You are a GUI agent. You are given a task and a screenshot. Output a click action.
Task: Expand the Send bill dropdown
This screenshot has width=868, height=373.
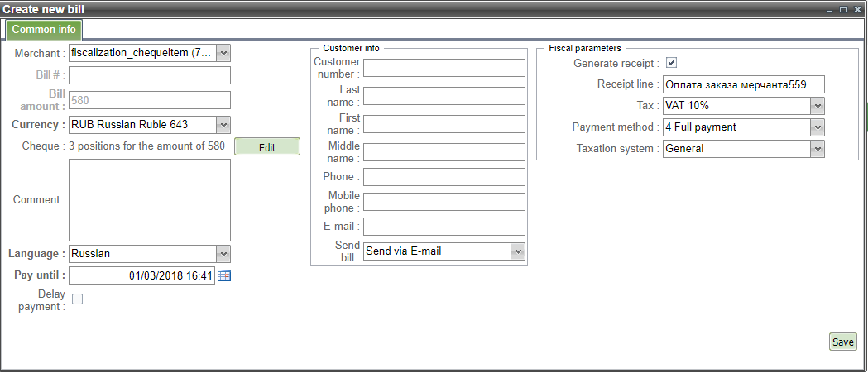pyautogui.click(x=518, y=251)
